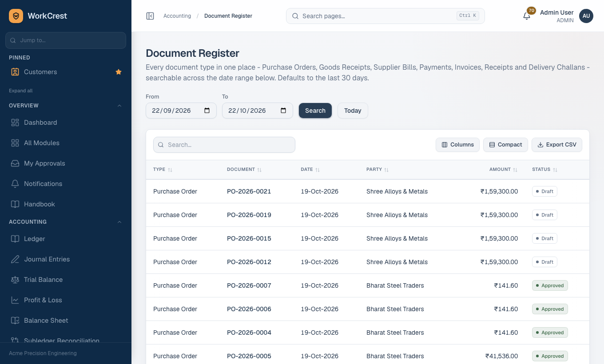Click the Today button
The image size is (604, 364).
pos(353,111)
